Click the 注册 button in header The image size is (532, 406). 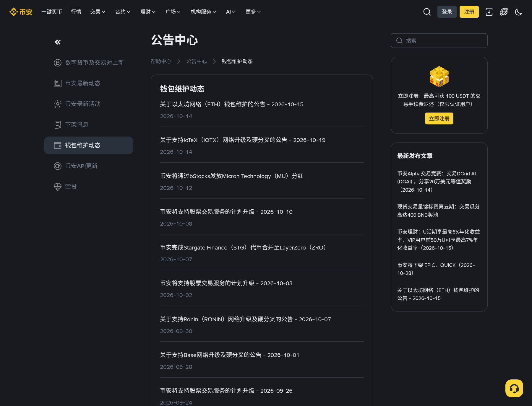[x=469, y=12]
